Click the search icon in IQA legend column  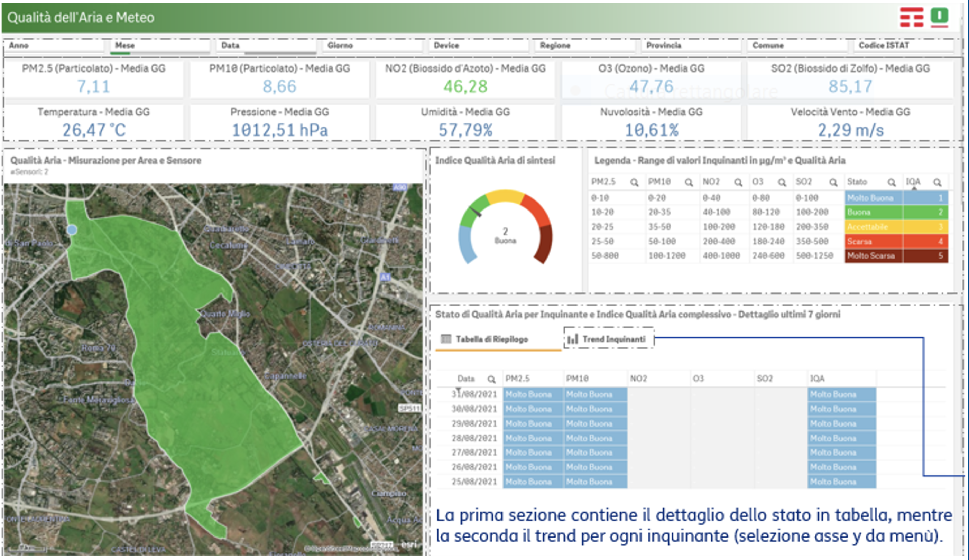pos(937,183)
